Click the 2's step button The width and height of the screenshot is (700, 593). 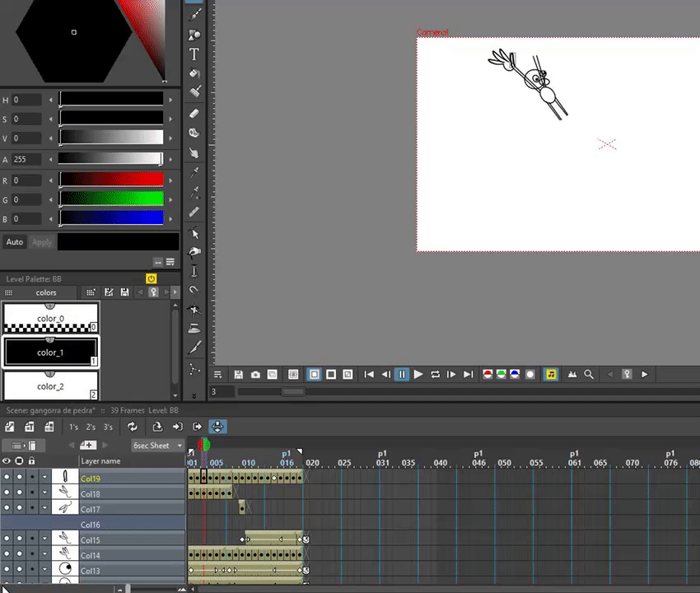(91, 427)
